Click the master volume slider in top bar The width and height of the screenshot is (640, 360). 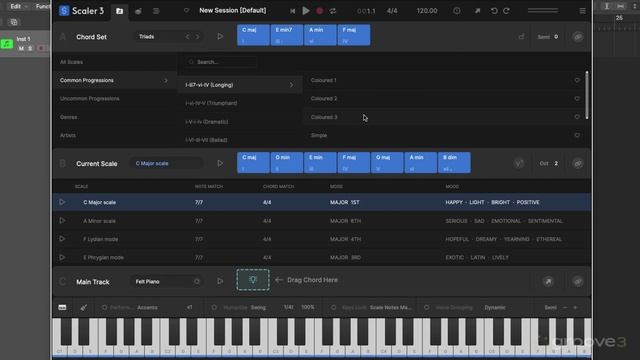(543, 11)
